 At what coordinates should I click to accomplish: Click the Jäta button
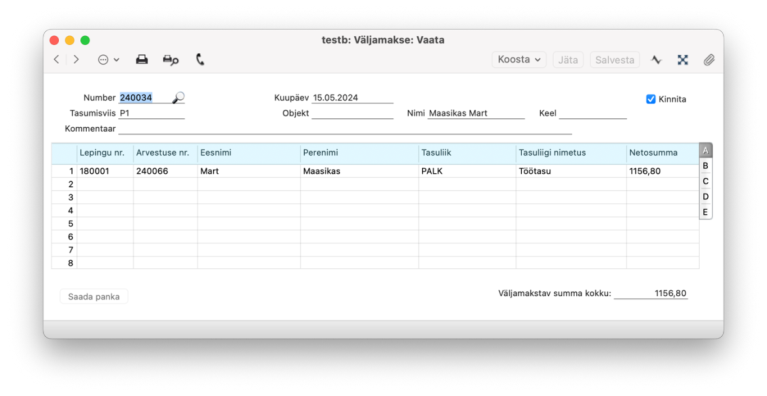coord(568,60)
